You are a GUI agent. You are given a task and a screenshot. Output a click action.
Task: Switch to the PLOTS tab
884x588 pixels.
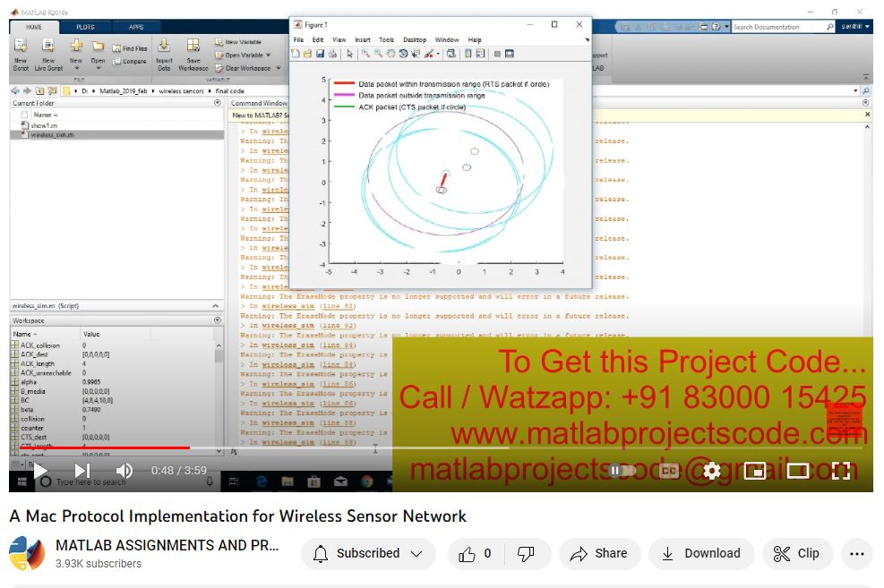point(85,27)
